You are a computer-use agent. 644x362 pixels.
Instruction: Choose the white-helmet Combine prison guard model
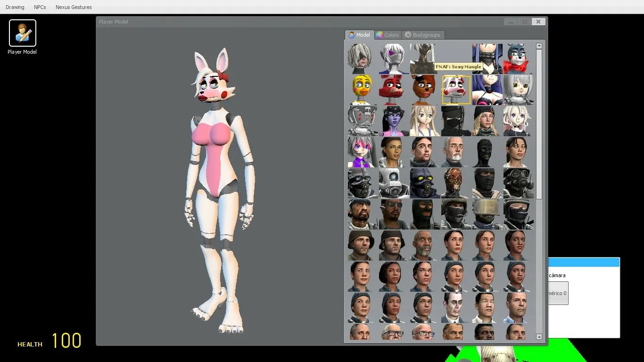click(394, 183)
